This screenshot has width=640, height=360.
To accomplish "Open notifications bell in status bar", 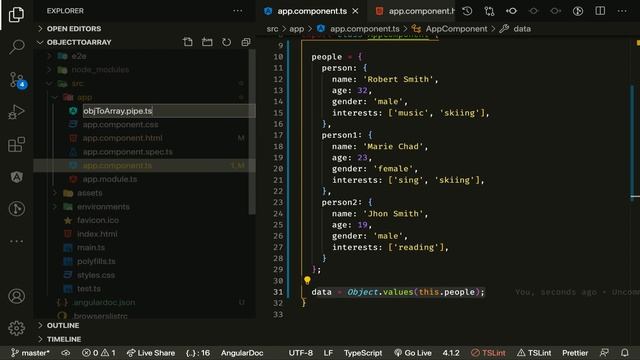I will click(624, 353).
